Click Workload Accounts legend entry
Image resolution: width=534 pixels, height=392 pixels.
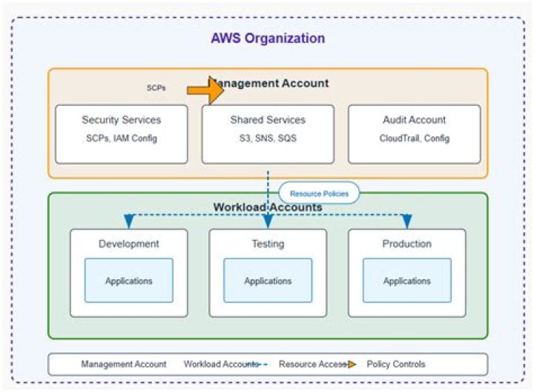click(x=221, y=364)
